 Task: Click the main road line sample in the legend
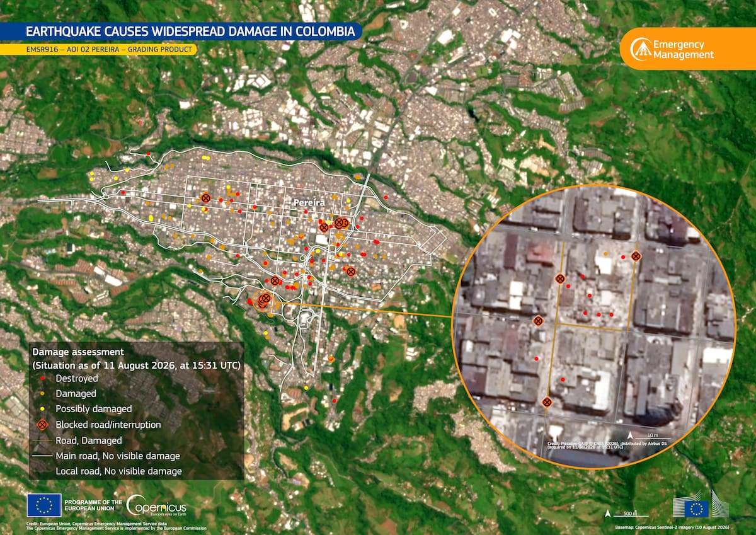(x=42, y=456)
